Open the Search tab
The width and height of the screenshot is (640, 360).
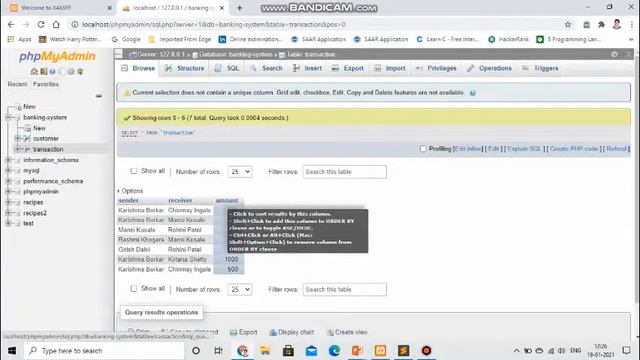click(x=266, y=68)
